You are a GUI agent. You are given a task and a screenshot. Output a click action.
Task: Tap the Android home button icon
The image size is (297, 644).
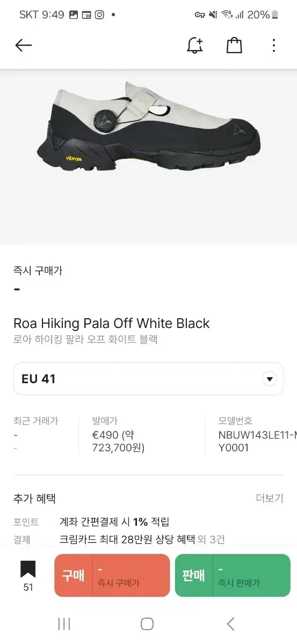(x=147, y=624)
